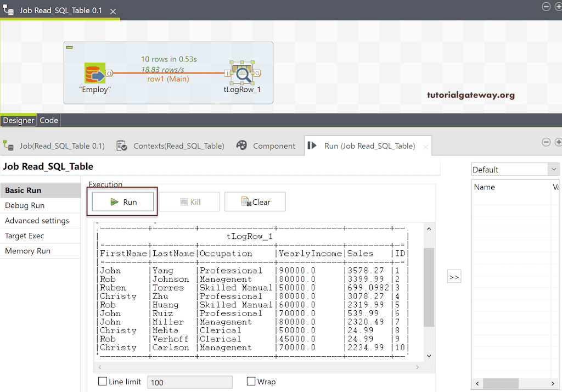Select the "Employ" database input component
The image size is (562, 392).
pyautogui.click(x=95, y=73)
